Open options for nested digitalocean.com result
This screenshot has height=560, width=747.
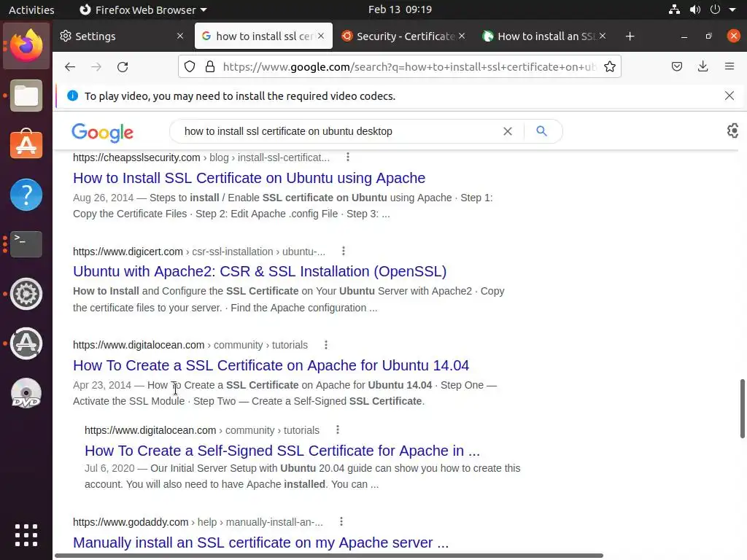coord(338,430)
